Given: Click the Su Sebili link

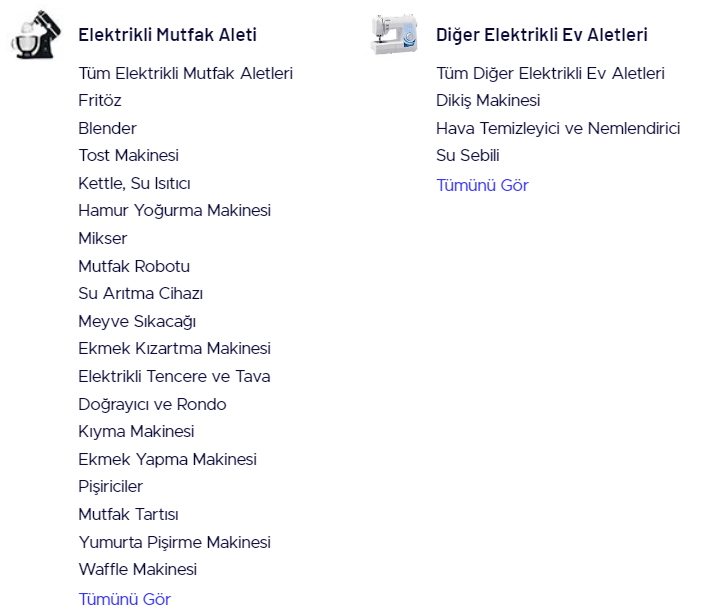Looking at the screenshot, I should click(x=467, y=155).
